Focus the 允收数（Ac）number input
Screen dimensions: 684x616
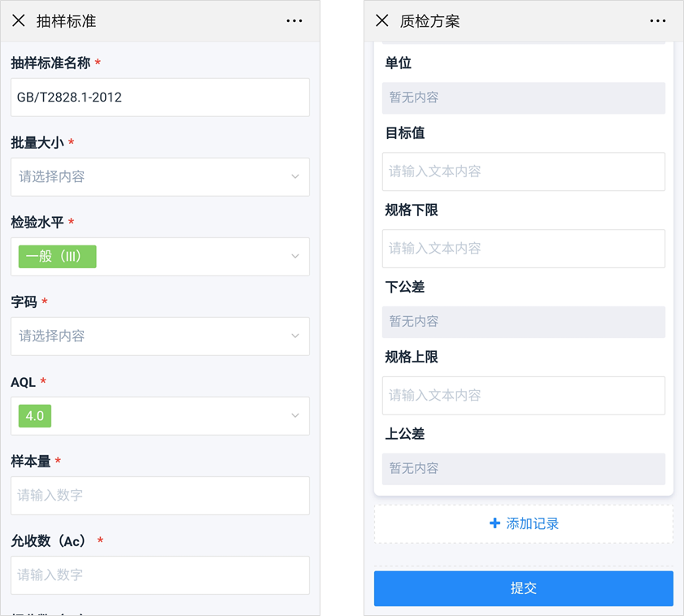click(x=160, y=575)
